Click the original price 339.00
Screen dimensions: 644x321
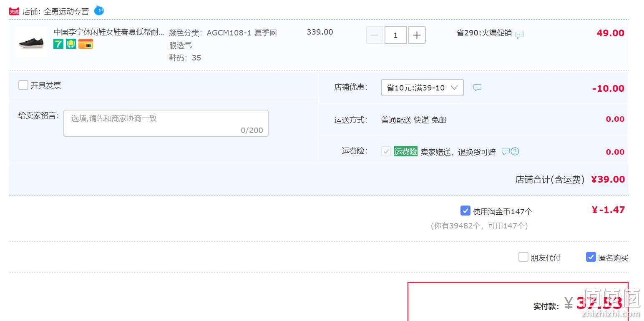(x=320, y=32)
